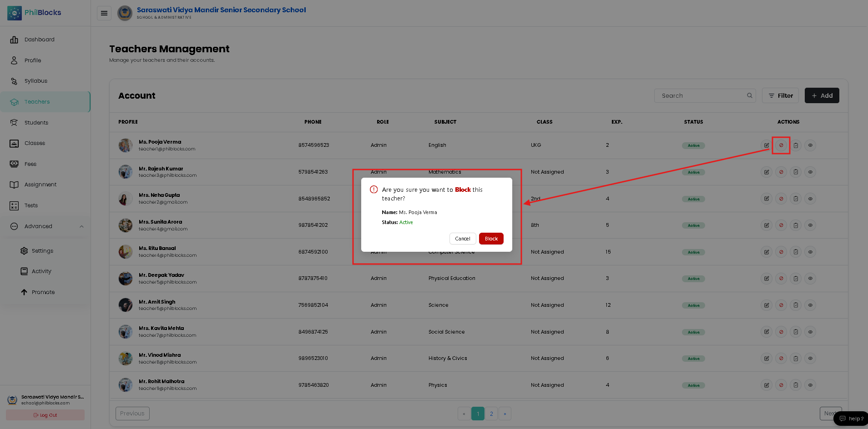Open Promote under Advanced
Image resolution: width=868 pixels, height=429 pixels.
[43, 292]
